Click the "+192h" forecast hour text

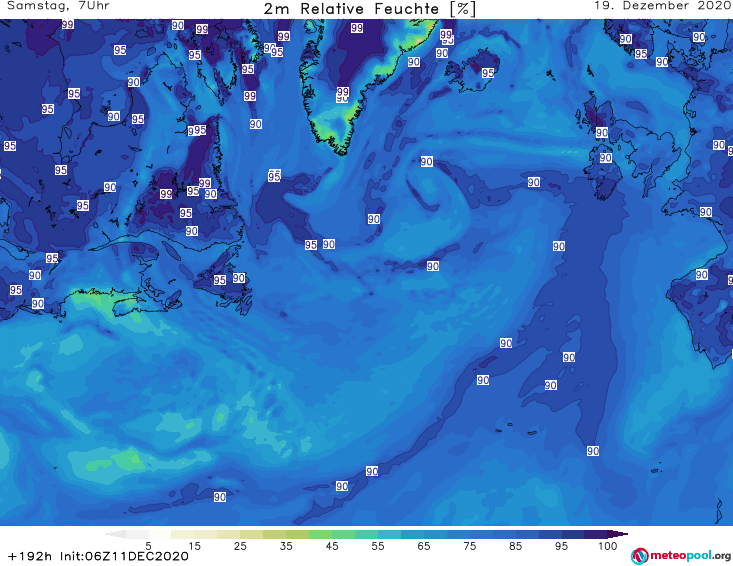point(30,556)
